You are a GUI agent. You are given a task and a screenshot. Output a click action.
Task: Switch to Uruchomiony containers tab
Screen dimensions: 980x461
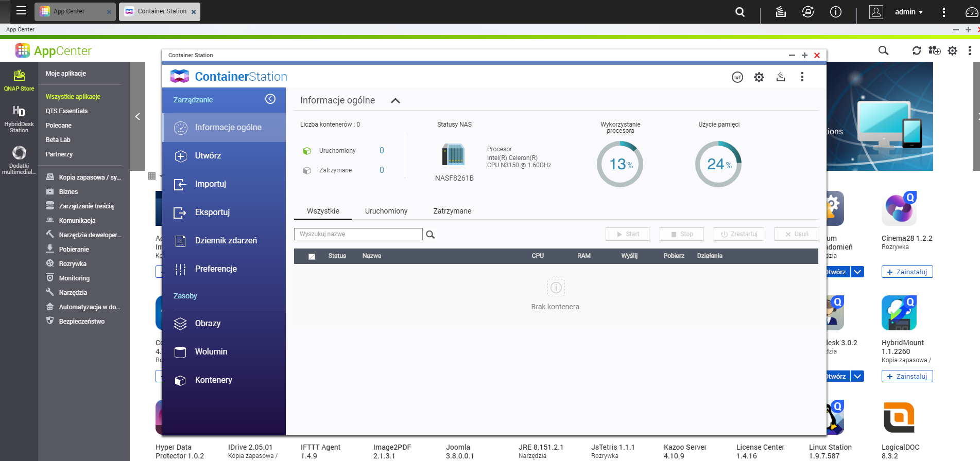coord(386,211)
